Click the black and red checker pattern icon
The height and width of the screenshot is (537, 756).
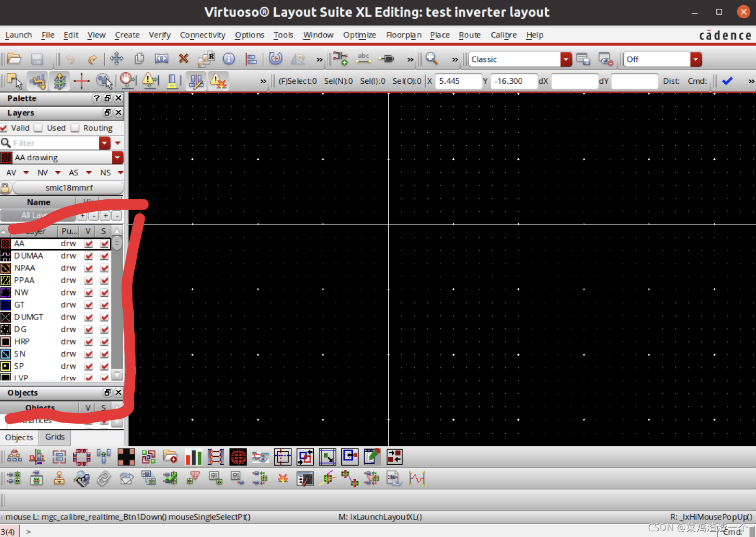(126, 457)
